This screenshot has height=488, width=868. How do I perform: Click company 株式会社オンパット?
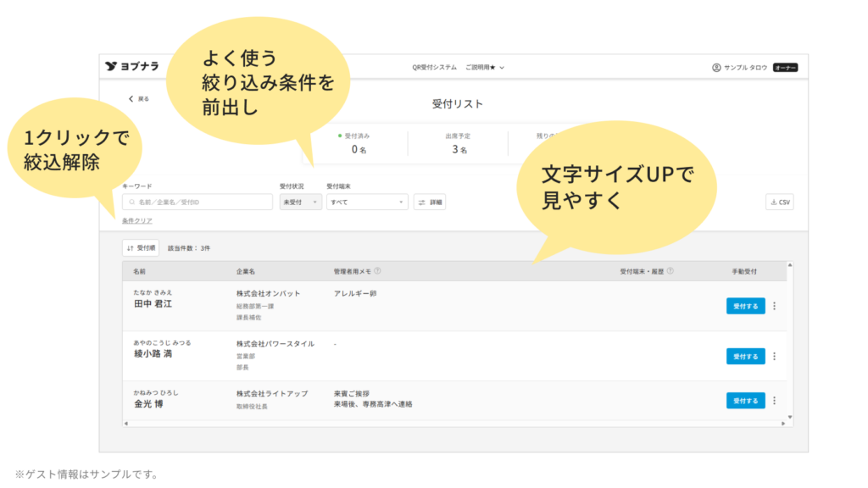tap(268, 294)
